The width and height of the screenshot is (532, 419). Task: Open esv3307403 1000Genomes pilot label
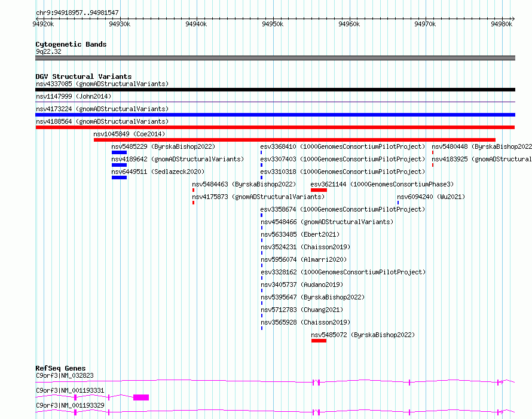click(343, 159)
